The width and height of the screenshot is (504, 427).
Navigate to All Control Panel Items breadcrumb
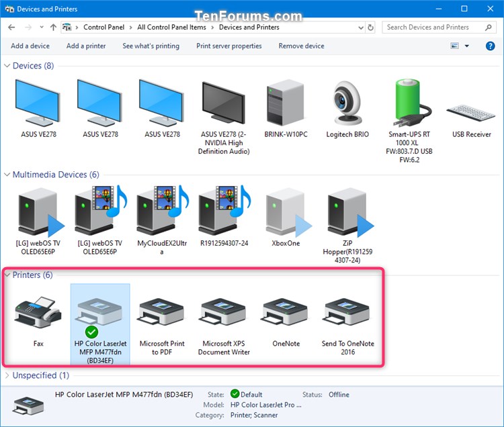point(171,28)
